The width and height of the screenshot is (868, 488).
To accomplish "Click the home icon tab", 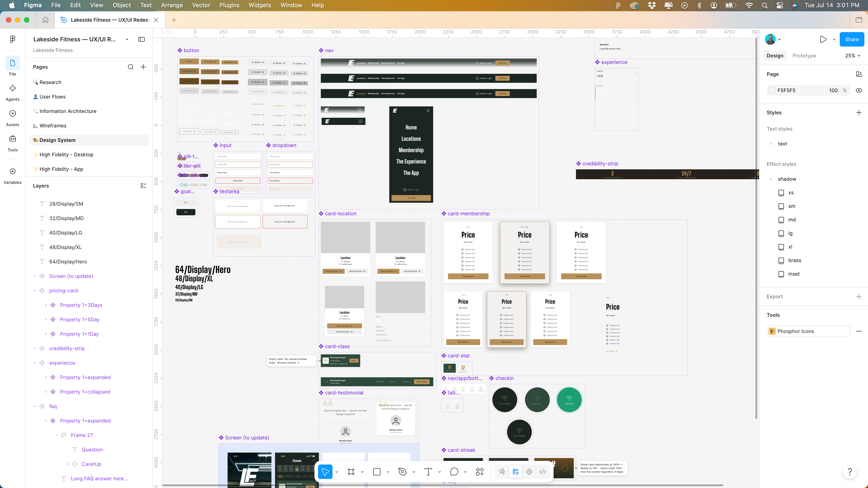I will pos(45,20).
